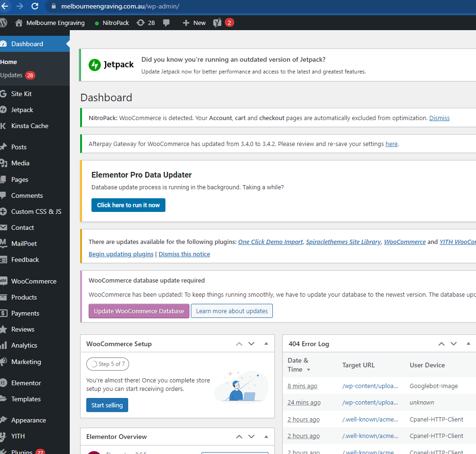This screenshot has width=476, height=454.
Task: Click the Jetpack logo in outdated notice
Action: click(x=111, y=65)
